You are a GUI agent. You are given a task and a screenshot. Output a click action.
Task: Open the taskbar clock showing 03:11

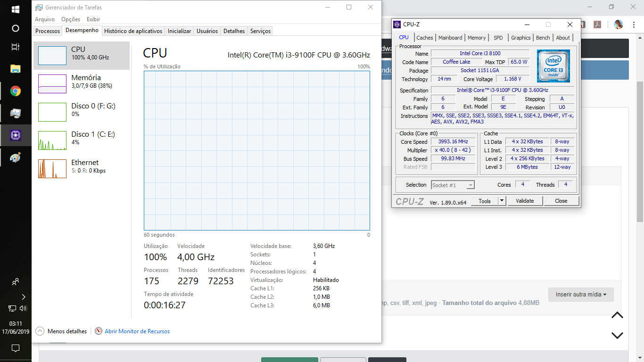pos(16,328)
